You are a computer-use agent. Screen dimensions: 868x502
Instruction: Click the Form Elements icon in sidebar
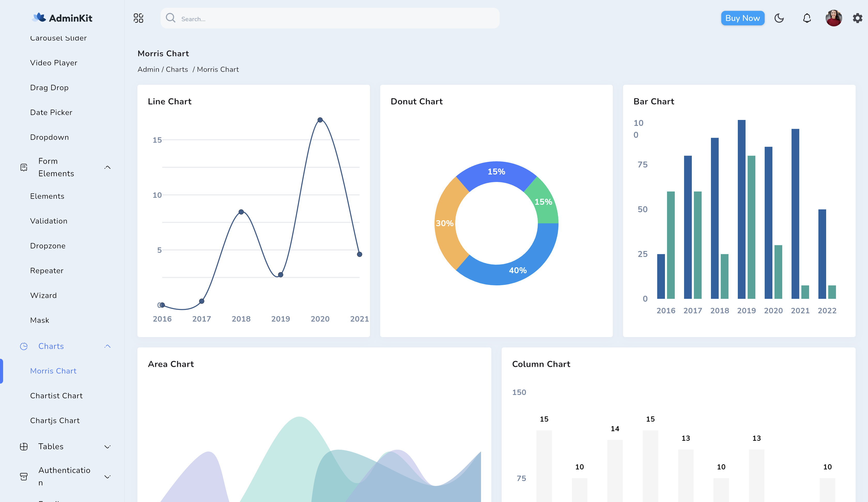click(x=24, y=167)
